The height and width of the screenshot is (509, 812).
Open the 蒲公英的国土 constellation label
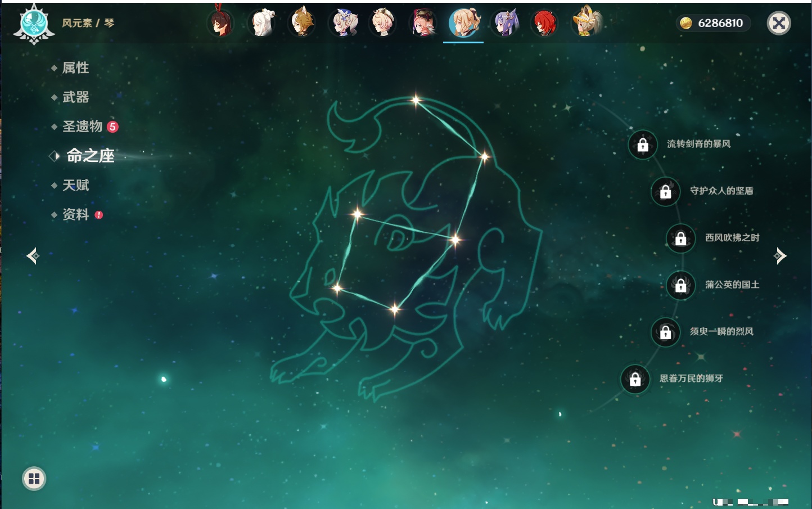pos(732,285)
